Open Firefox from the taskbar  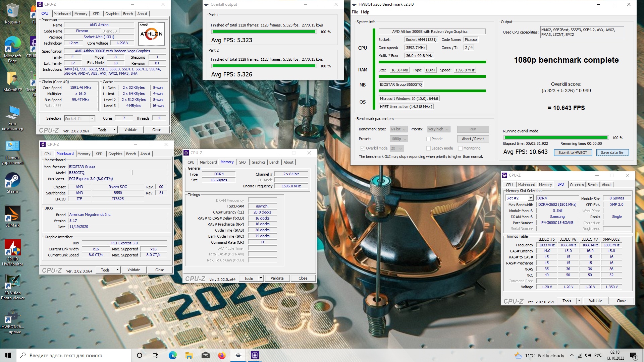click(222, 355)
